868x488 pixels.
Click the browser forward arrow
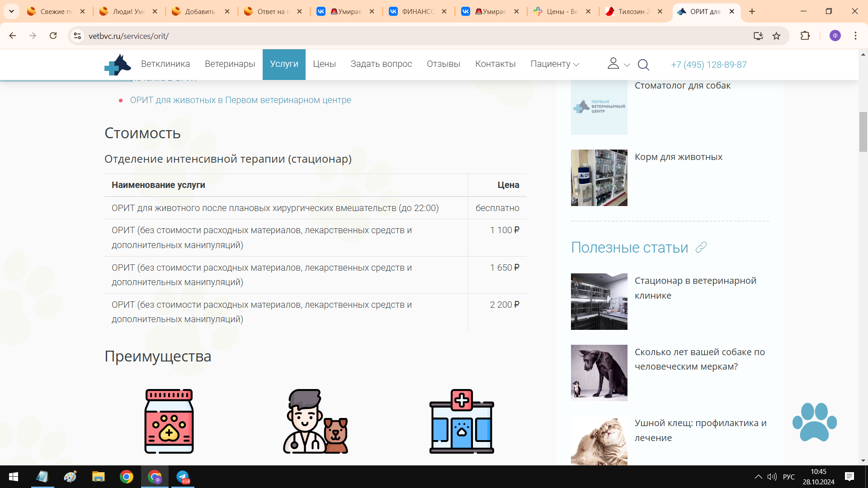(33, 36)
